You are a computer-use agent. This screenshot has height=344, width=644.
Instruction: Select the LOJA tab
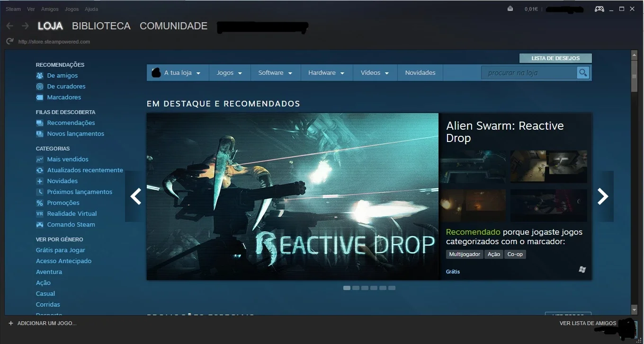(50, 26)
